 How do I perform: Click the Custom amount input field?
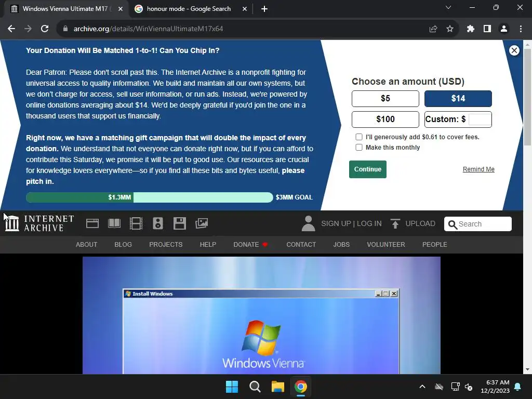[x=480, y=119]
